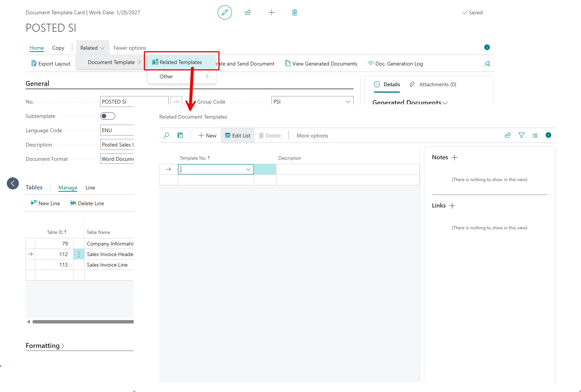Toggle the Subtemplate switch
Image resolution: width=581 pixels, height=392 pixels.
[107, 116]
